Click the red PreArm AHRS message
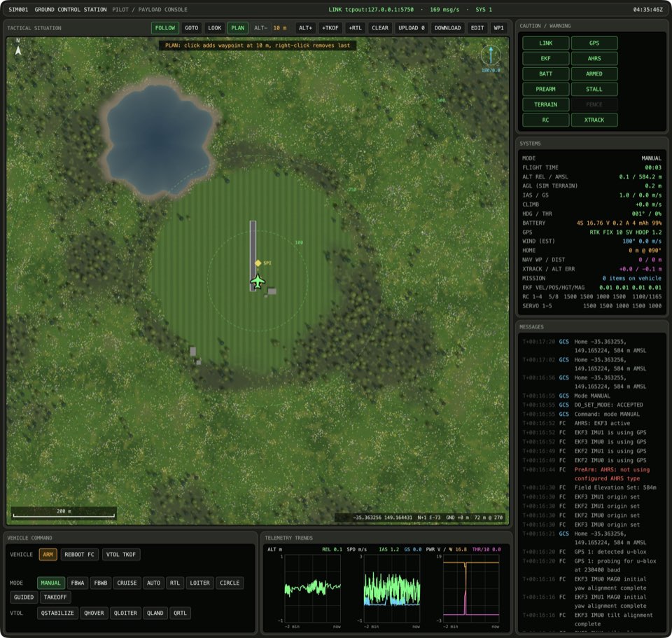The height and width of the screenshot is (638, 672). 612,474
